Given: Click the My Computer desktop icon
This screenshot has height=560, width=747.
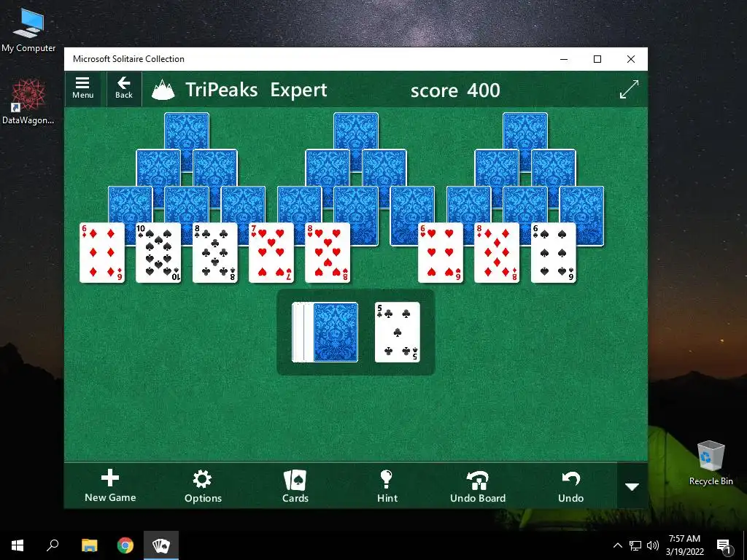Looking at the screenshot, I should point(28,29).
